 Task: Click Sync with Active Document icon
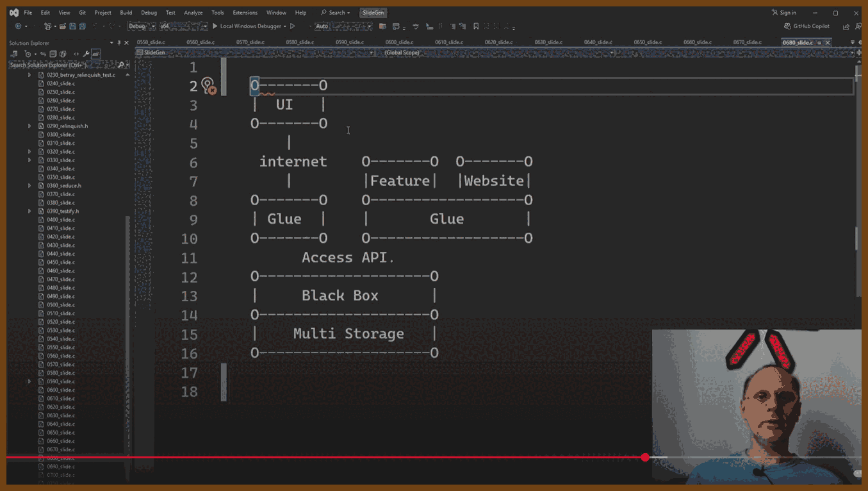pyautogui.click(x=43, y=54)
